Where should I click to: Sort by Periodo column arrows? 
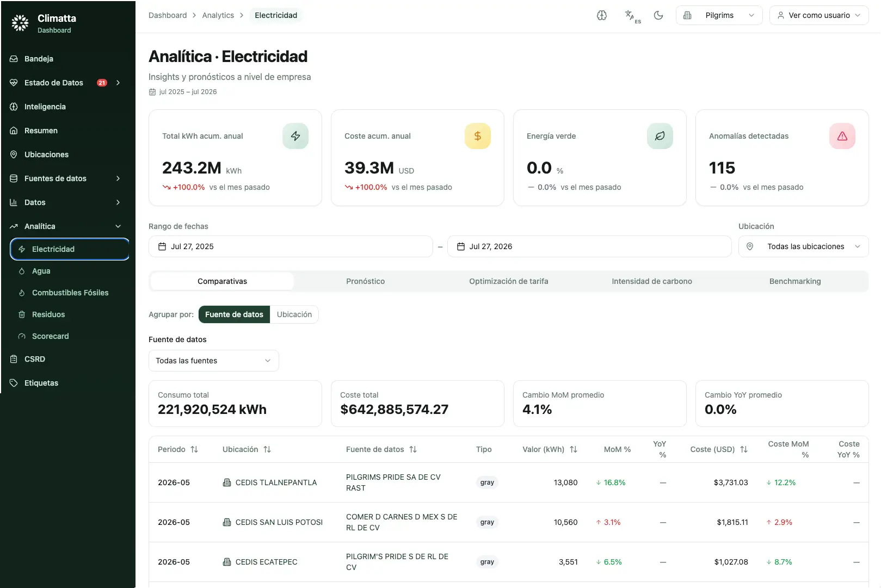(x=194, y=449)
